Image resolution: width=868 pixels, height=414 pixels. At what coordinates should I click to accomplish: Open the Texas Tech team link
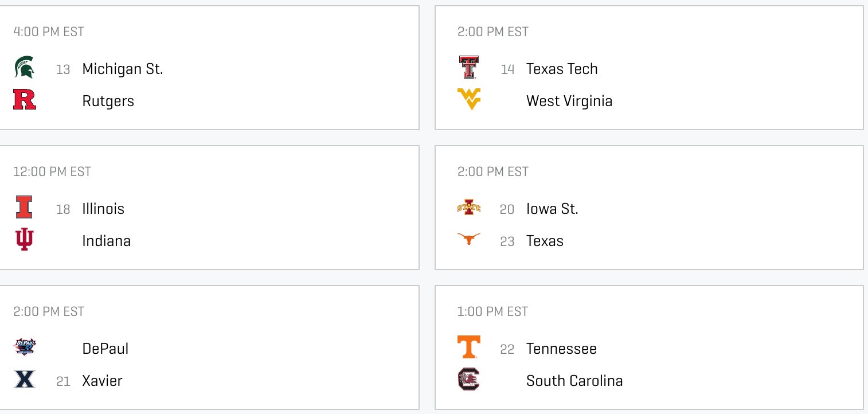(562, 69)
